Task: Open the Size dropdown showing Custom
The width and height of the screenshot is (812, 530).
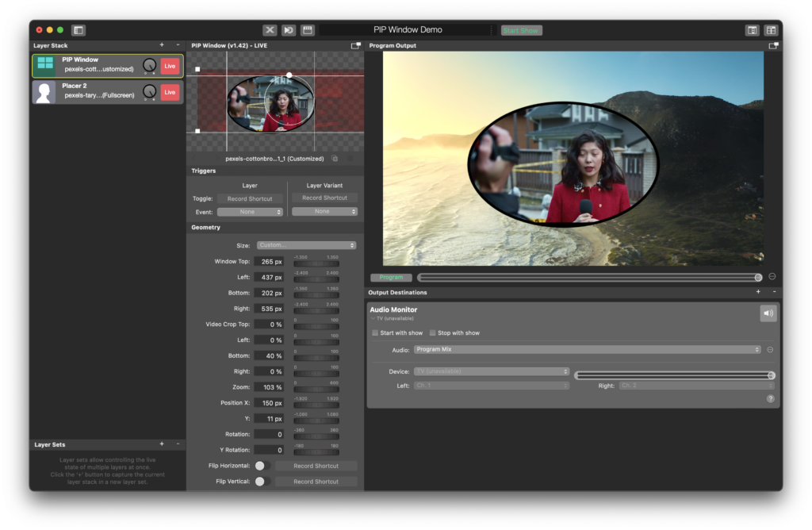Action: coord(307,245)
